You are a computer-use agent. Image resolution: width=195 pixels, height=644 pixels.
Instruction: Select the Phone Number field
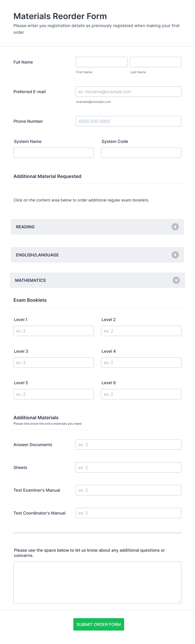[x=128, y=121]
